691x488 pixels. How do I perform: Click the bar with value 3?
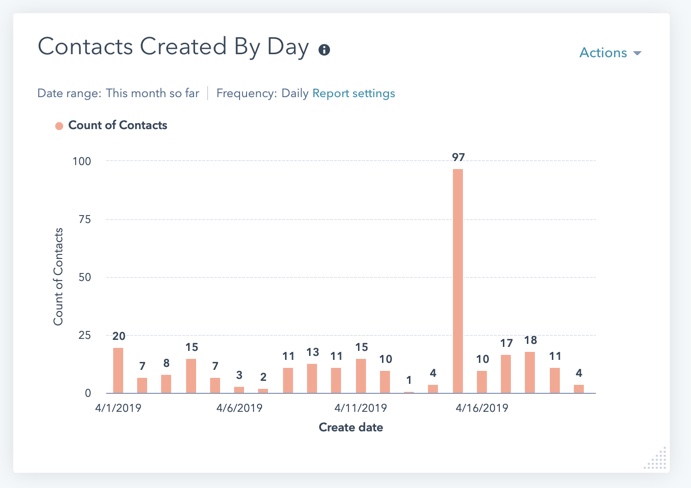(x=239, y=390)
